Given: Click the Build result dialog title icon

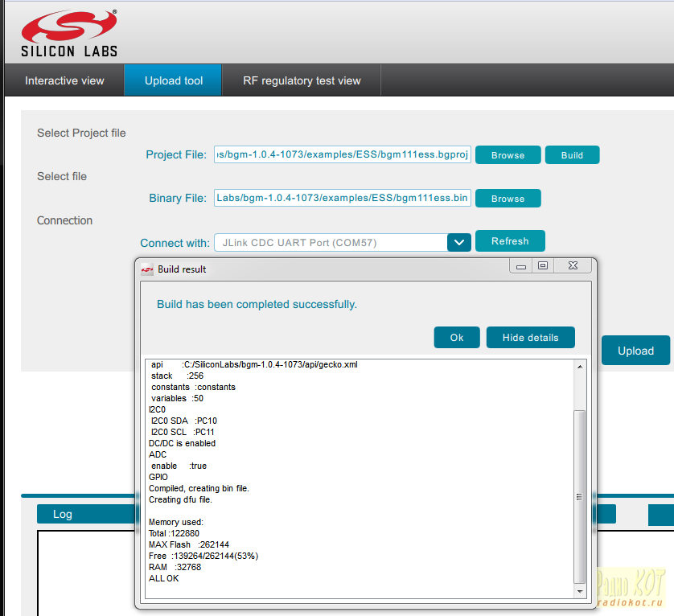Looking at the screenshot, I should click(x=147, y=269).
